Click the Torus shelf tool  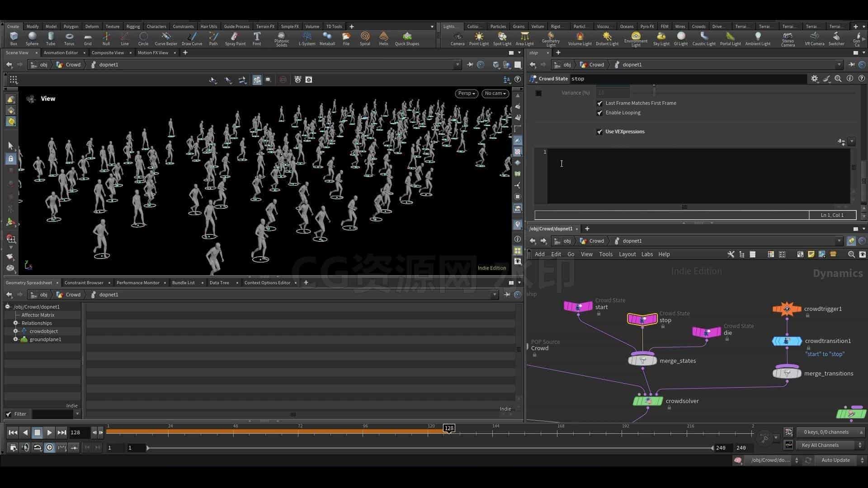pos(69,38)
